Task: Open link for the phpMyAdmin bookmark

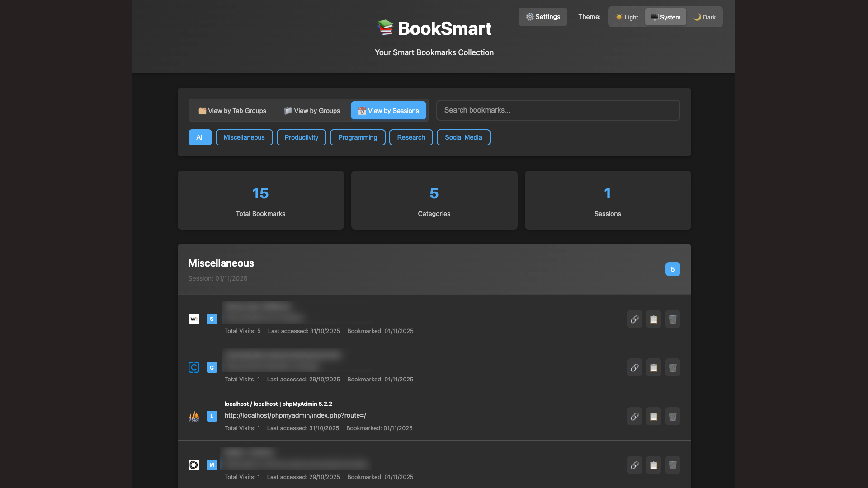Action: click(x=634, y=416)
